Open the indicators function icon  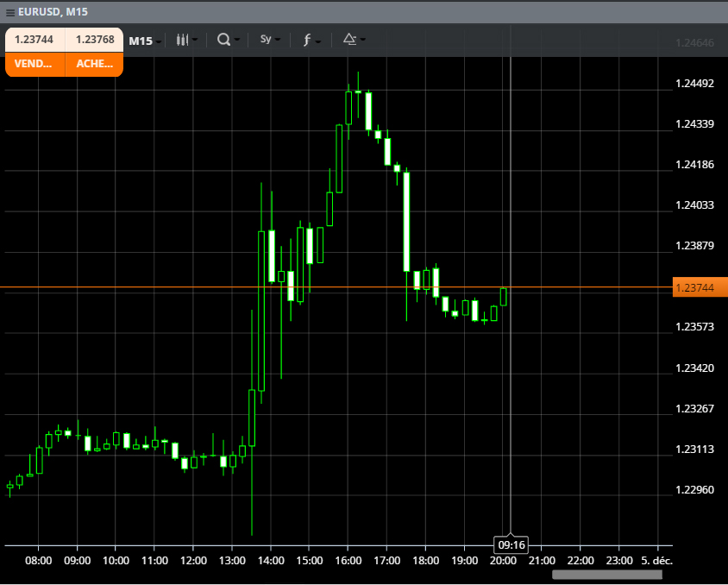tap(306, 41)
